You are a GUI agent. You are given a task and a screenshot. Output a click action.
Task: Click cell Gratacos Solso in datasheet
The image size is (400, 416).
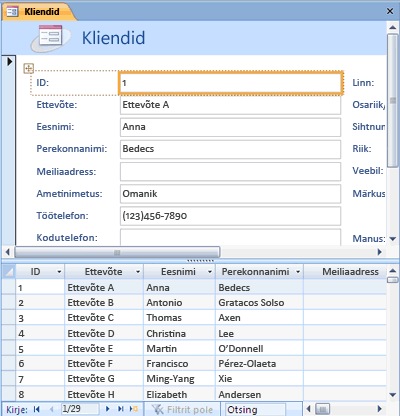(260, 303)
